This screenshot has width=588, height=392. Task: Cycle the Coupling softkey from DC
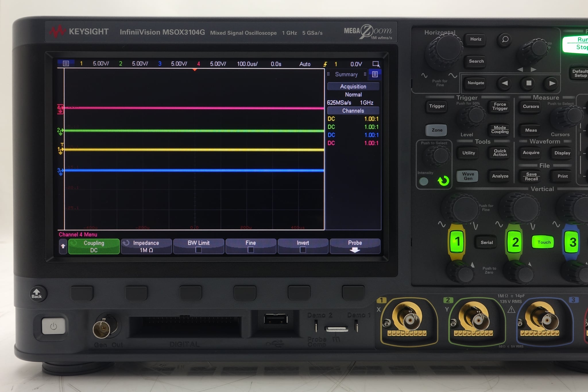[x=94, y=246]
